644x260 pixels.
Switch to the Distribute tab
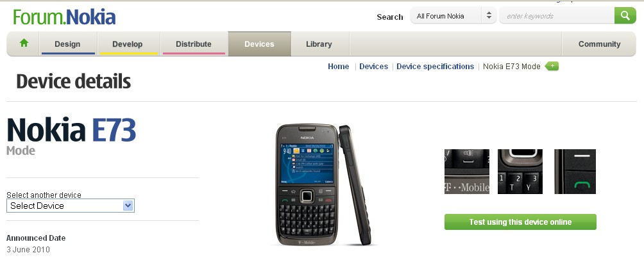pos(194,44)
